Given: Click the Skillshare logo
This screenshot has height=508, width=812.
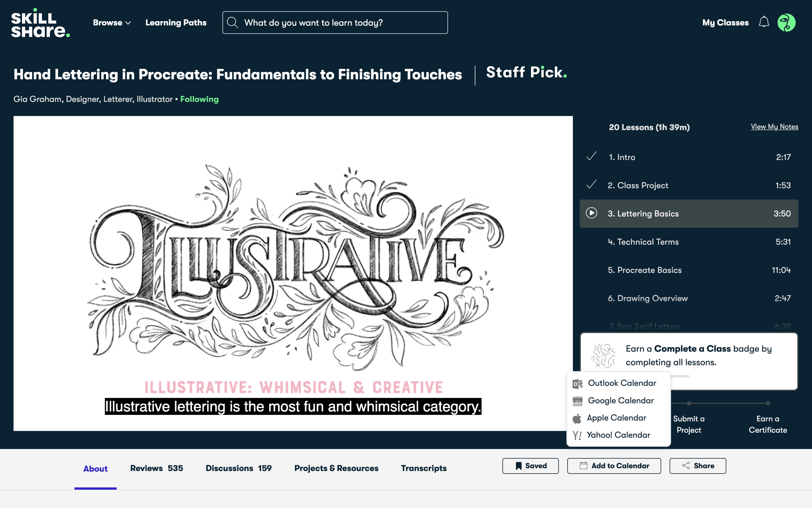Looking at the screenshot, I should (x=40, y=23).
